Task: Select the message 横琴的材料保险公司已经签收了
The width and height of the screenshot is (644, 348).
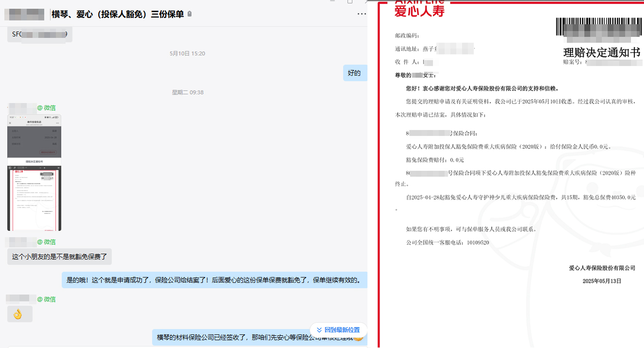Action: click(x=260, y=337)
